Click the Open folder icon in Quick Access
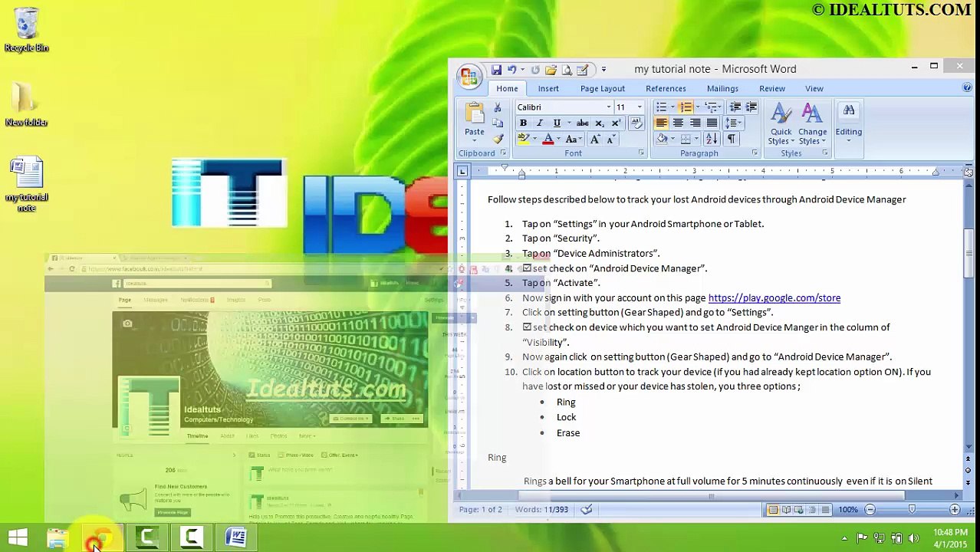 [x=551, y=70]
